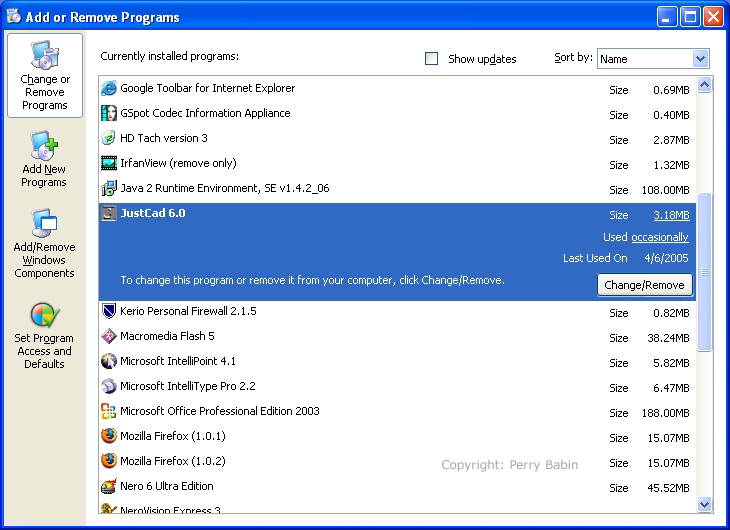Screen dimensions: 730x530
Task: Click the 45.52MB size value
Action: pyautogui.click(x=668, y=488)
